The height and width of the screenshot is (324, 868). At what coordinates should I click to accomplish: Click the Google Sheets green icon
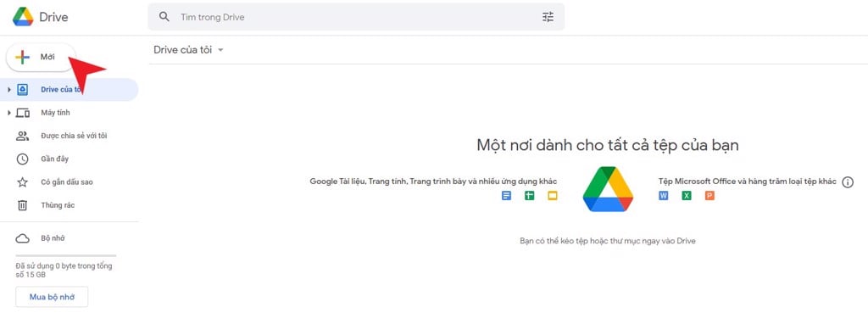529,196
